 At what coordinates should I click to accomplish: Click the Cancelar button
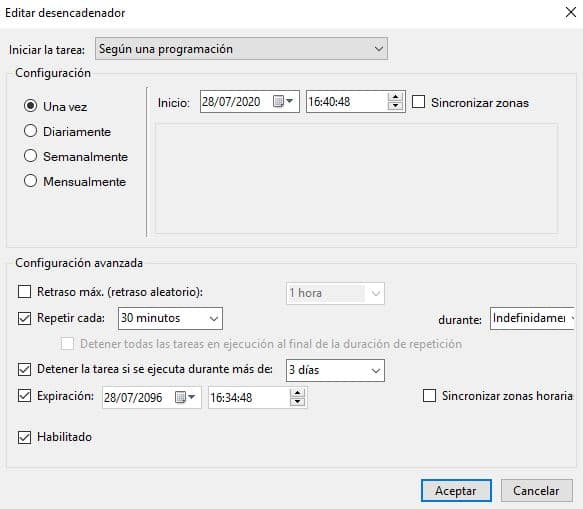click(537, 491)
